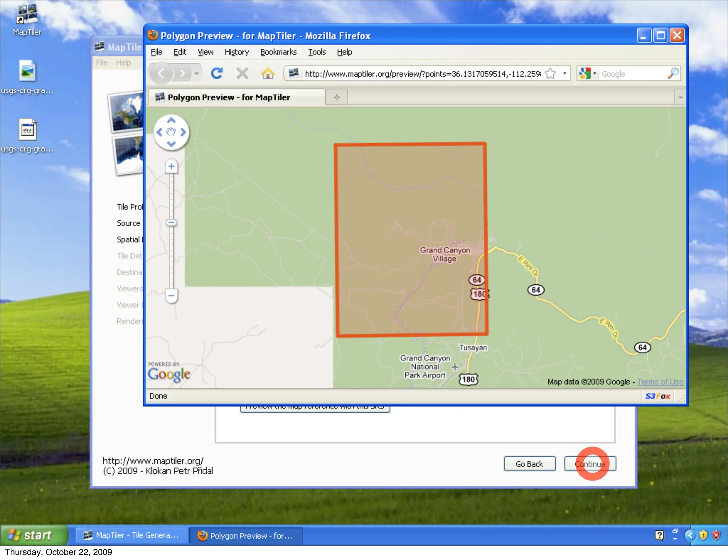Open the Tools menu

(316, 52)
